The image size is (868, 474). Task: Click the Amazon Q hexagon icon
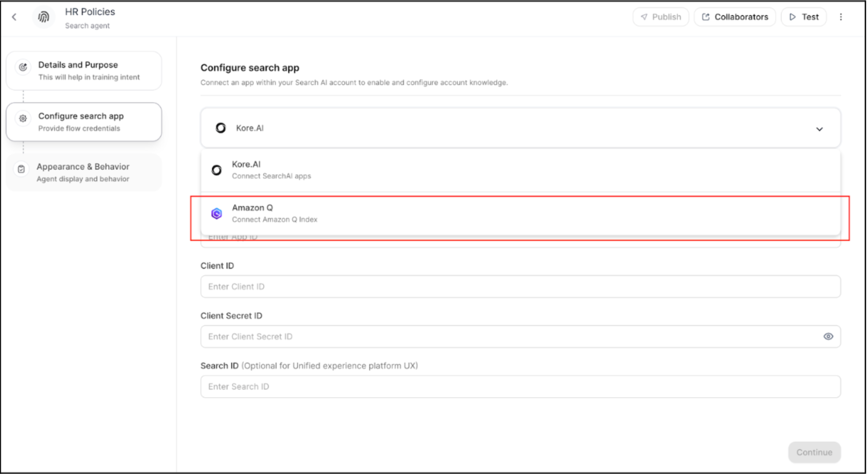(x=217, y=214)
